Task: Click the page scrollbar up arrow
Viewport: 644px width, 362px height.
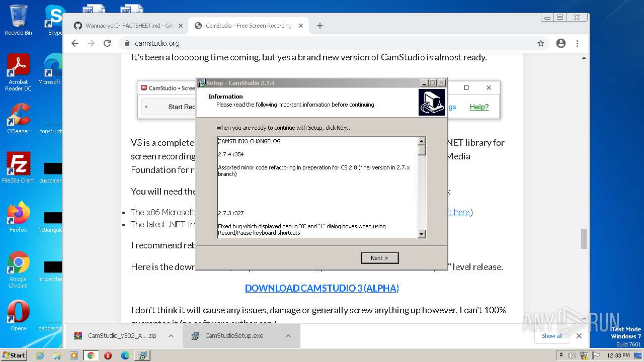Action: 584,58
